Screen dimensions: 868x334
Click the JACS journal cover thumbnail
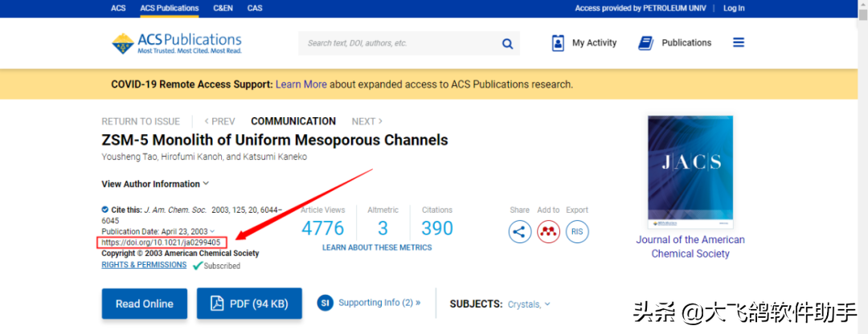point(690,172)
